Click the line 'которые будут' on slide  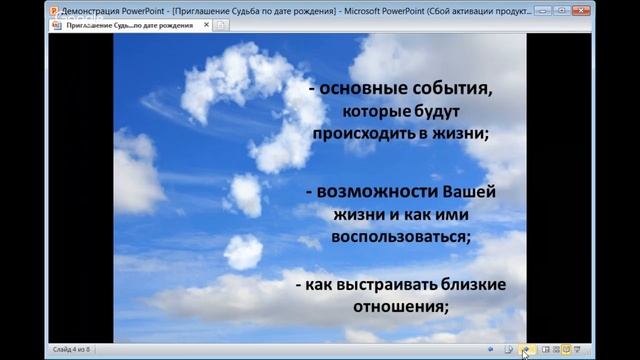[x=401, y=111]
